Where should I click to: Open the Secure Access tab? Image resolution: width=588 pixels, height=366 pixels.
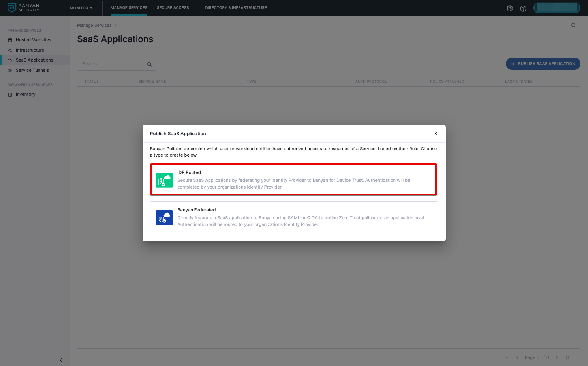tap(173, 8)
